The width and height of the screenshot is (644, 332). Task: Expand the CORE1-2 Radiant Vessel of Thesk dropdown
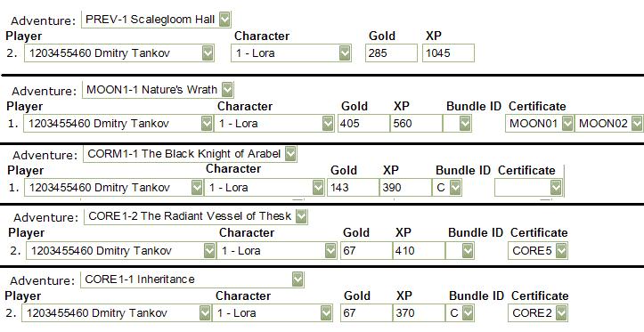click(x=195, y=216)
